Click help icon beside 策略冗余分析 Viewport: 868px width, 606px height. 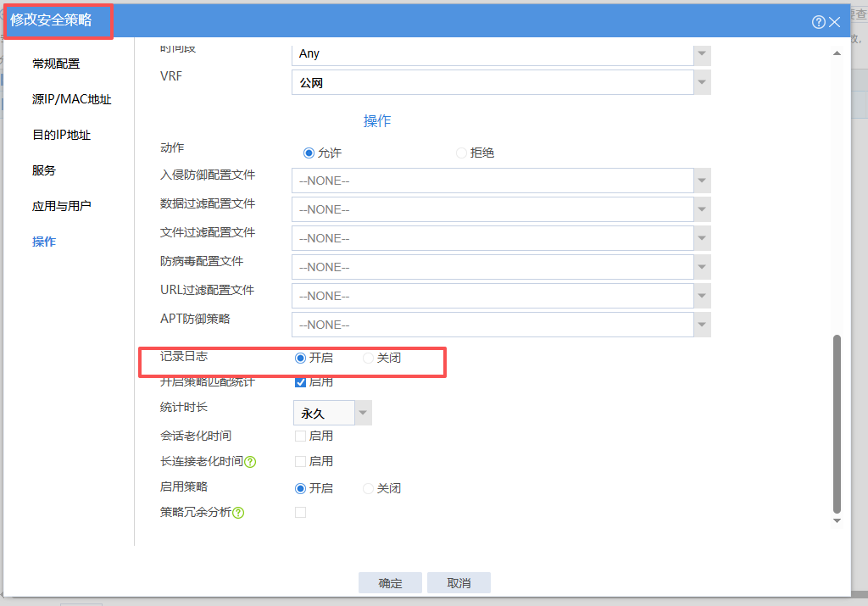238,513
